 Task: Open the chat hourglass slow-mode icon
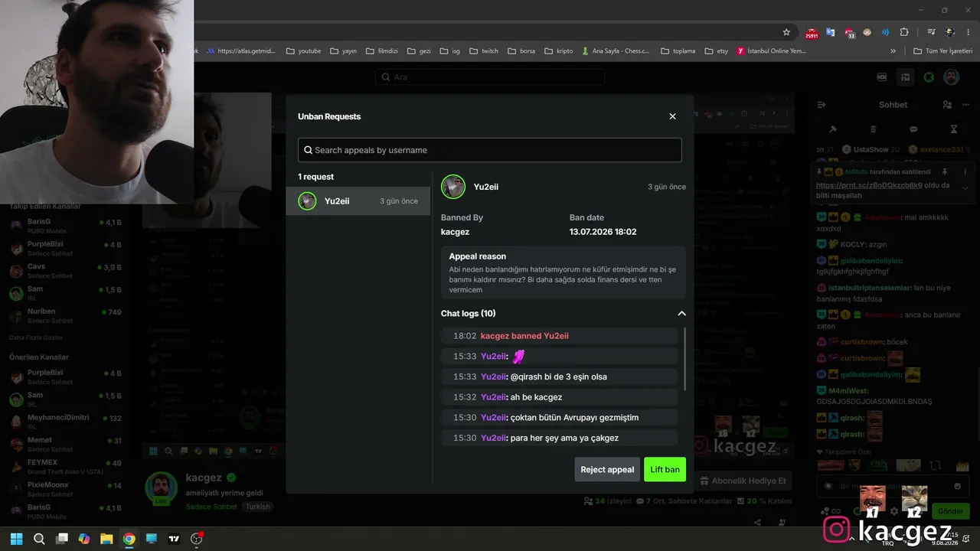coord(953,129)
